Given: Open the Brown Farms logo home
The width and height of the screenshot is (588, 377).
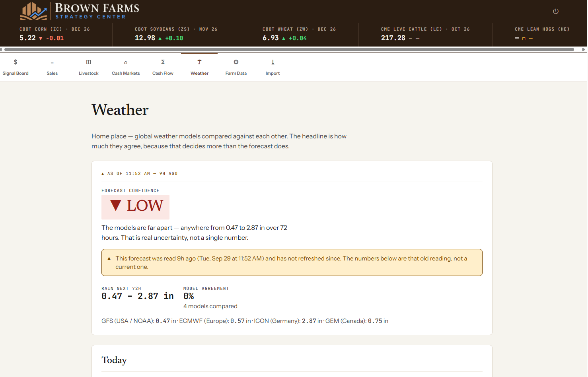Looking at the screenshot, I should click(80, 11).
